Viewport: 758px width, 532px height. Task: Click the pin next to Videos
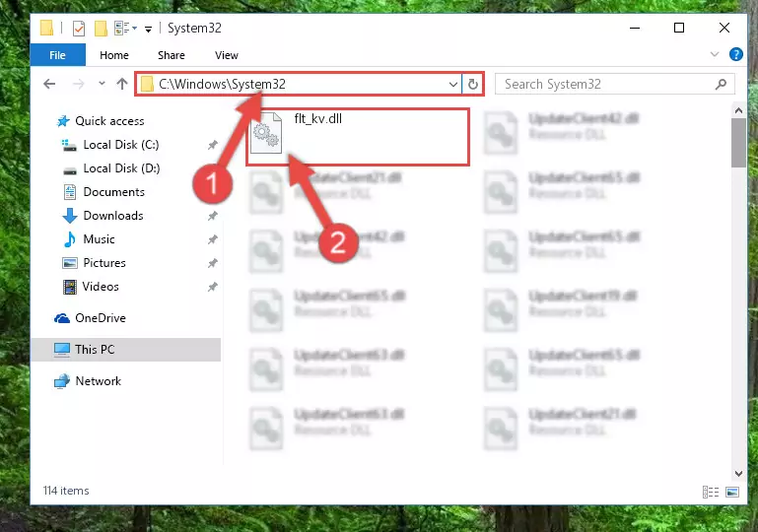(x=212, y=287)
